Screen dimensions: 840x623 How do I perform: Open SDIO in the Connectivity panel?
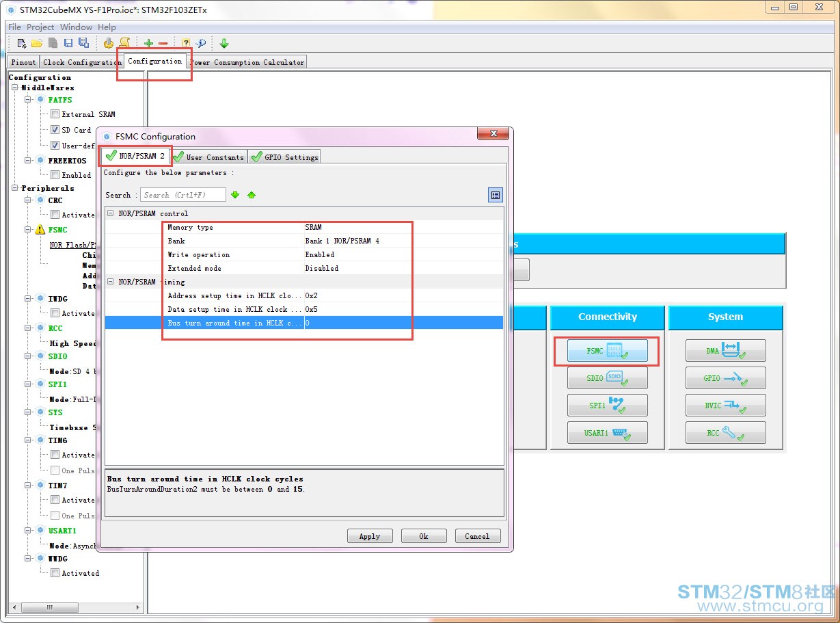click(607, 378)
